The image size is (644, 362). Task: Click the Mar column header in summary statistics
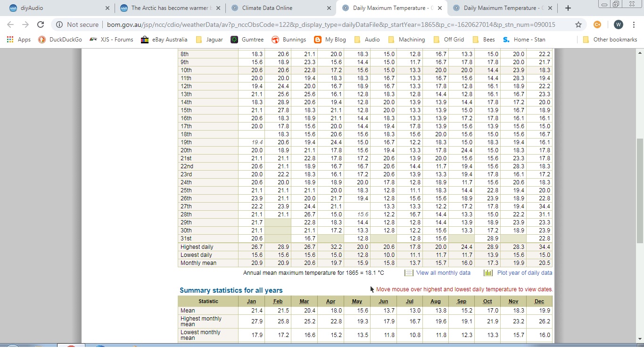point(304,301)
